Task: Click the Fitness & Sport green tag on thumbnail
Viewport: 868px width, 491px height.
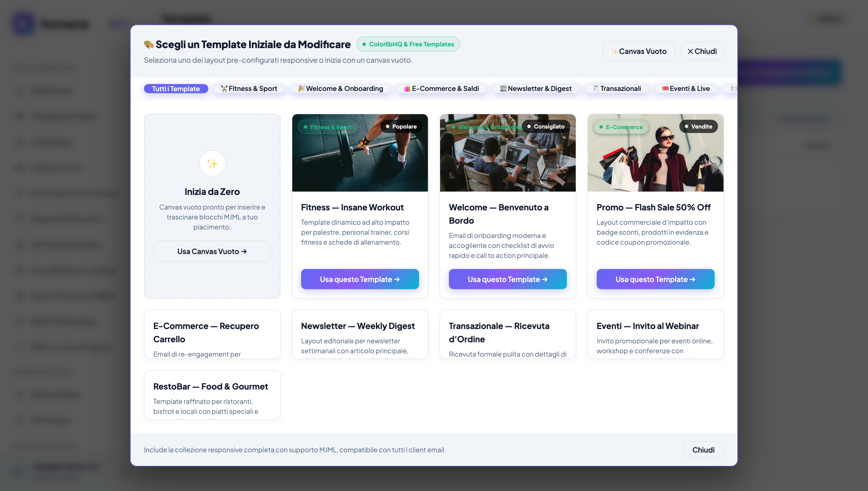Action: coord(327,127)
